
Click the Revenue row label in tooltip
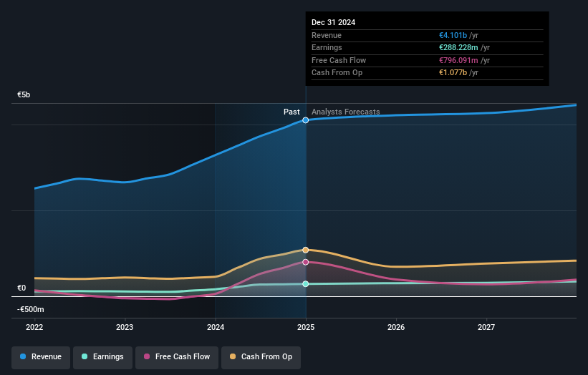coord(327,35)
